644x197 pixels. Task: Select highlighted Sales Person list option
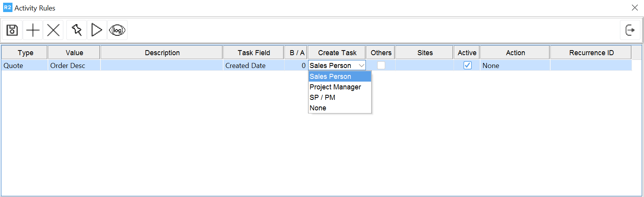coord(331,77)
